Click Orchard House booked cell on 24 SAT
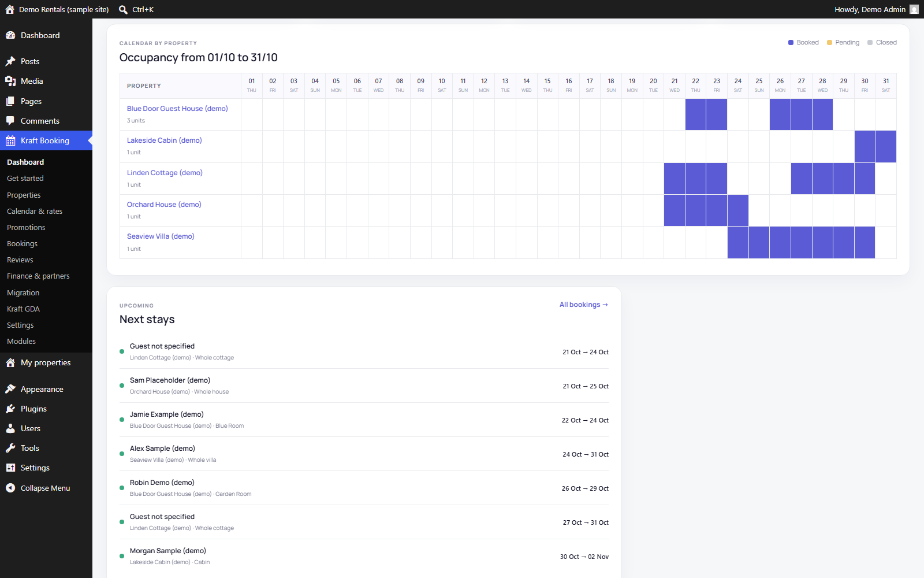 (738, 210)
